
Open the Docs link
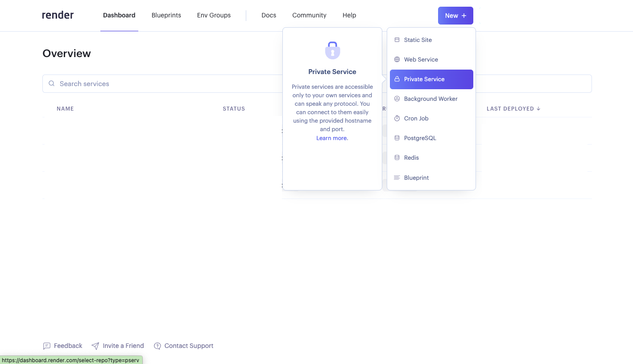tap(269, 15)
